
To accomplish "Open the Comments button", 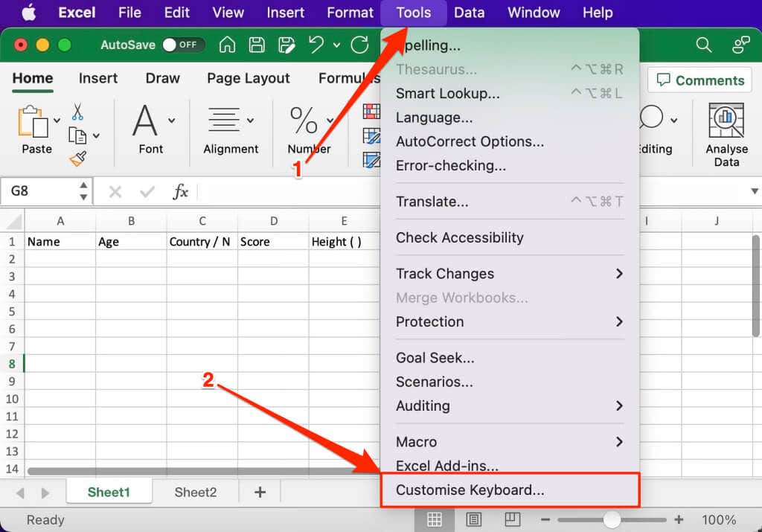I will [x=699, y=80].
